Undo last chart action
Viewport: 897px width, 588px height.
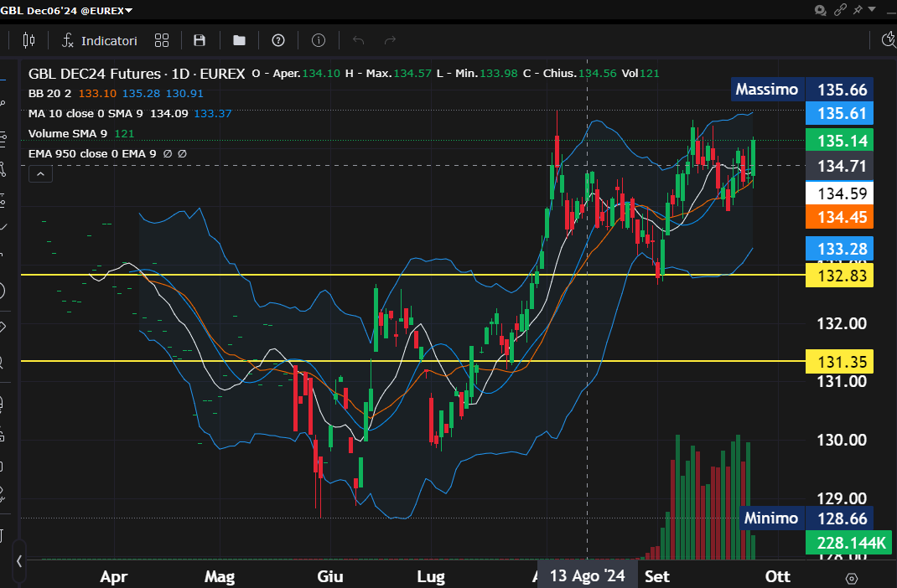click(x=358, y=40)
